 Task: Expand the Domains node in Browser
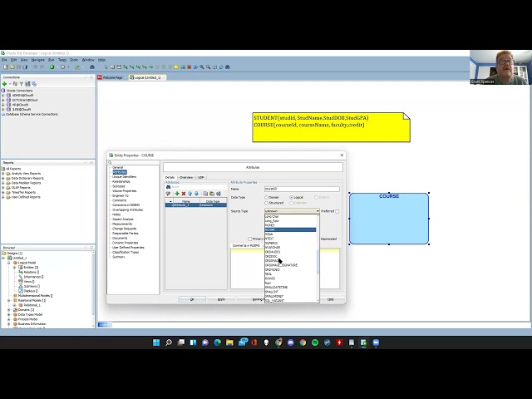9,310
